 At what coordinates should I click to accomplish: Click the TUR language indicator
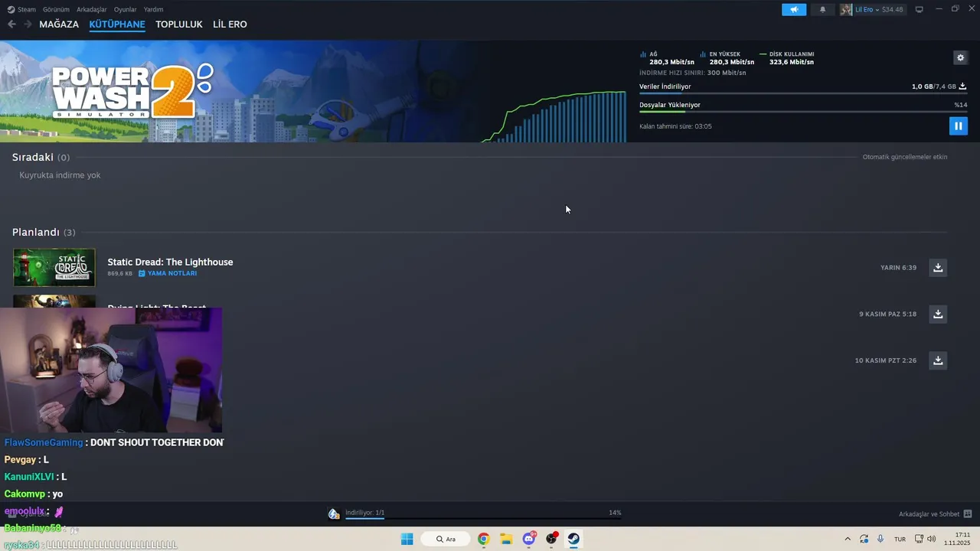(x=900, y=539)
